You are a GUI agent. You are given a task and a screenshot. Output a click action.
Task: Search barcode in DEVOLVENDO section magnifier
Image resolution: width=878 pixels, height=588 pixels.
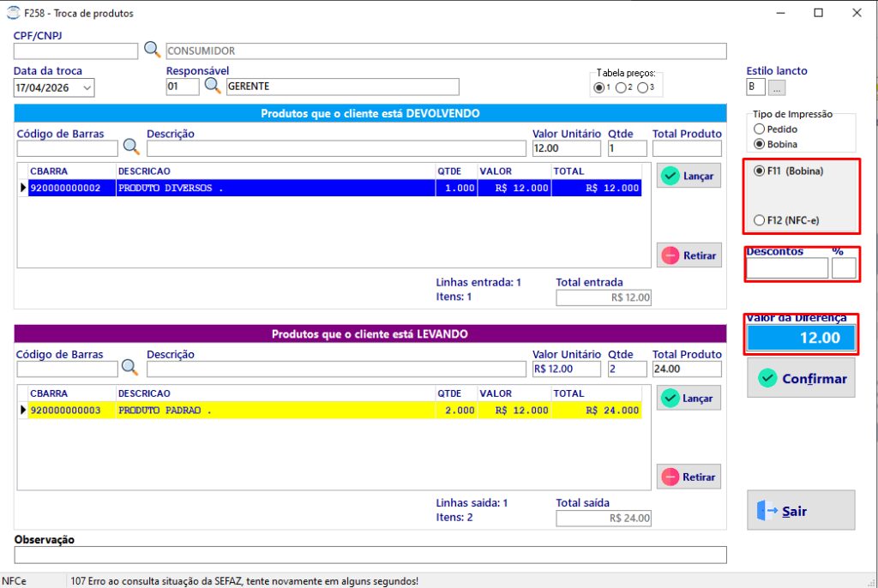131,147
